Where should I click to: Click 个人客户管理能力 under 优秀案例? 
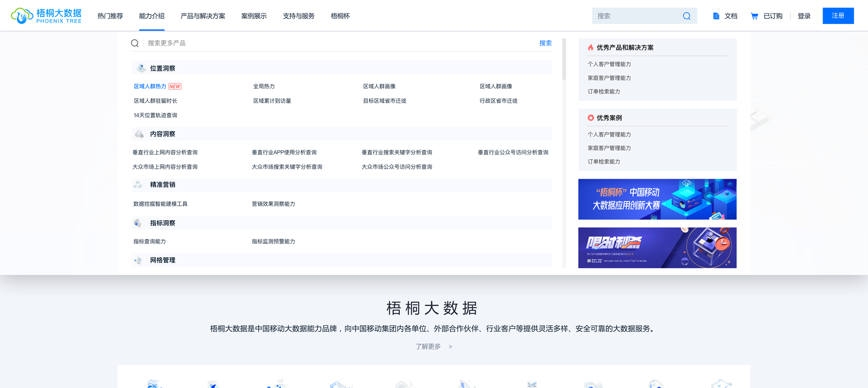(x=609, y=134)
